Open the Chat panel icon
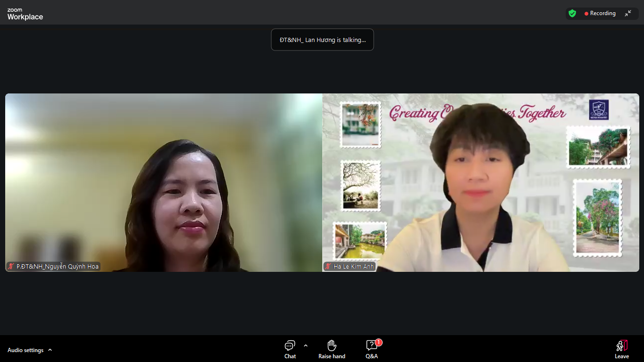644x362 pixels. [x=290, y=345]
